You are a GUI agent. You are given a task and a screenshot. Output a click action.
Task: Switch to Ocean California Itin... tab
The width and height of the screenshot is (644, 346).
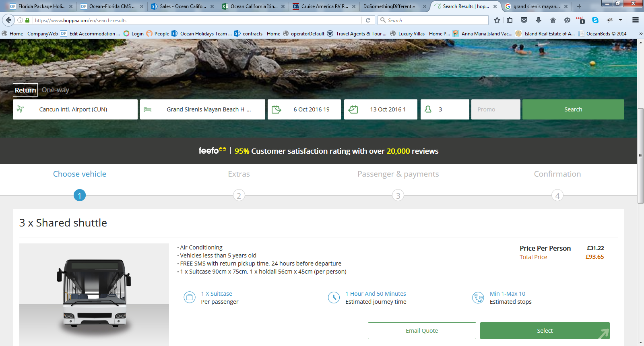point(253,6)
